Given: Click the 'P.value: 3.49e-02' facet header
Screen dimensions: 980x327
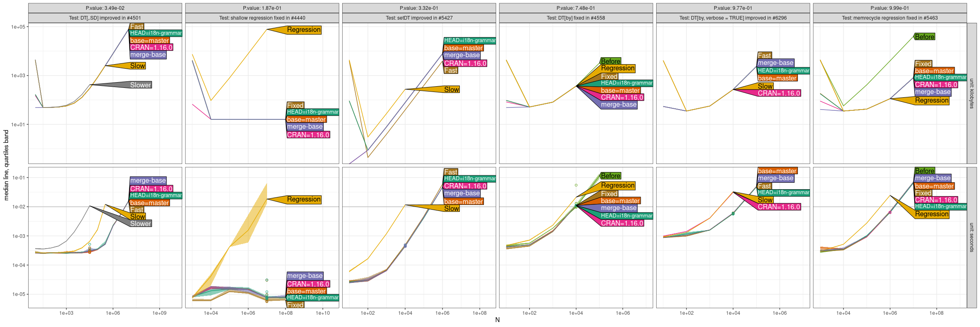Looking at the screenshot, I should tap(105, 8).
